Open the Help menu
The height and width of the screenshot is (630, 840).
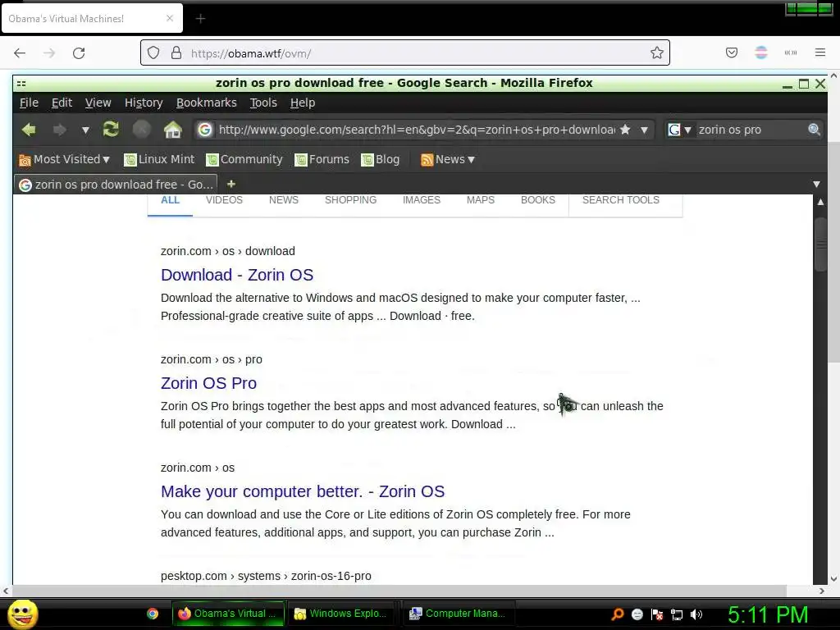(x=303, y=103)
